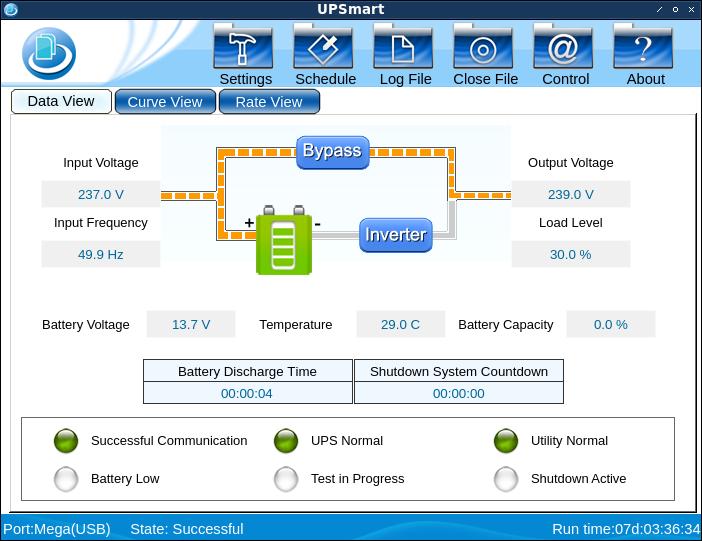
Task: Open the Rate View tab
Action: (269, 102)
